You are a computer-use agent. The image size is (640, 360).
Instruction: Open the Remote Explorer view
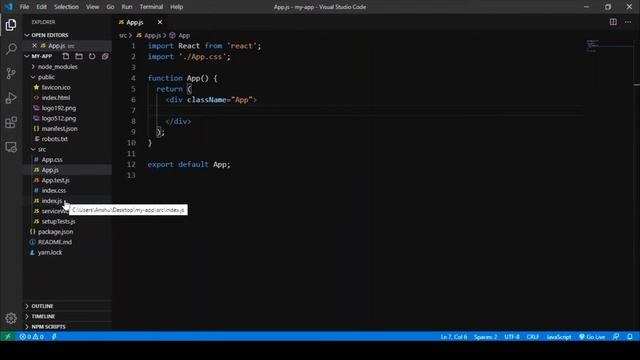tap(11, 147)
